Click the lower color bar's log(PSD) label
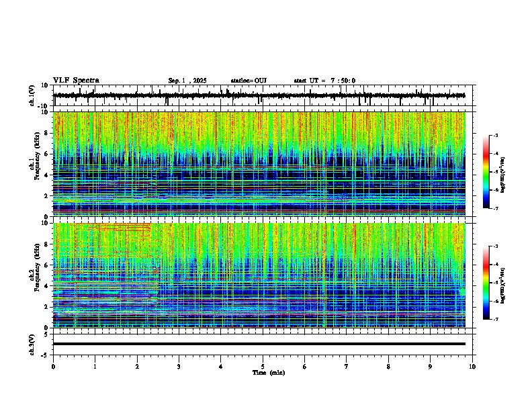532x411 pixels. [503, 285]
